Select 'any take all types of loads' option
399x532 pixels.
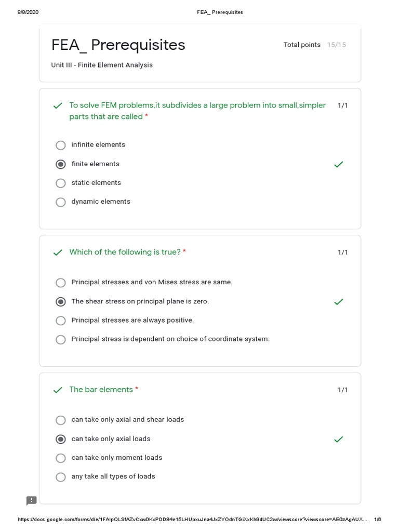click(x=61, y=477)
